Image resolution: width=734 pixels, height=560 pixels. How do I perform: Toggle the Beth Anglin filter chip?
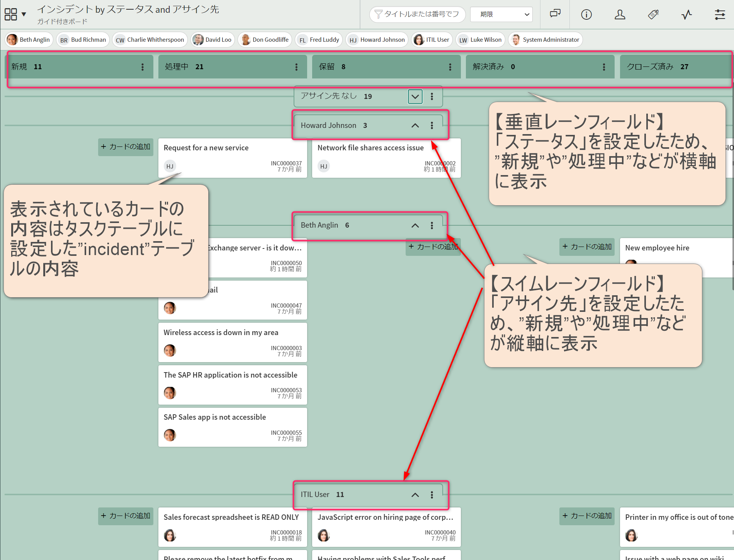29,39
